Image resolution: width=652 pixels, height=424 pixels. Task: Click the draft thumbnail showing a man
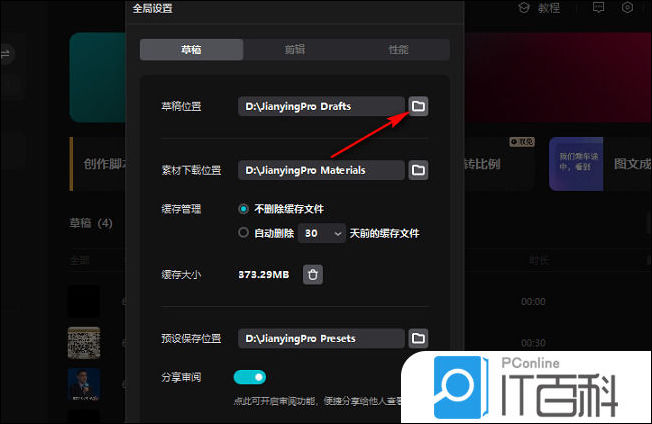[x=84, y=384]
